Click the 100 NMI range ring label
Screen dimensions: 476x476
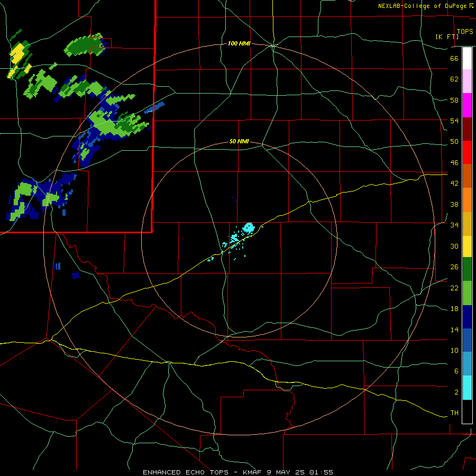(239, 44)
